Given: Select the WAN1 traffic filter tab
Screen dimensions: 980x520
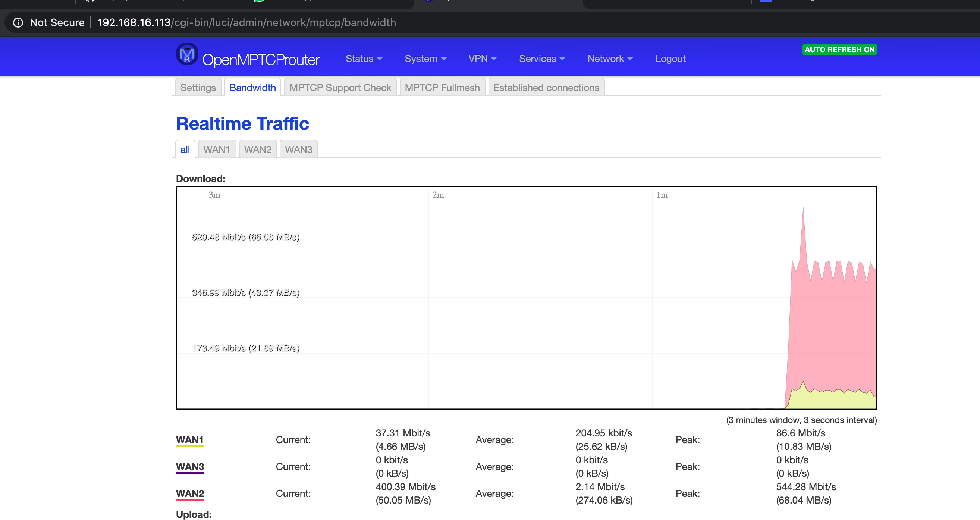Looking at the screenshot, I should (217, 149).
